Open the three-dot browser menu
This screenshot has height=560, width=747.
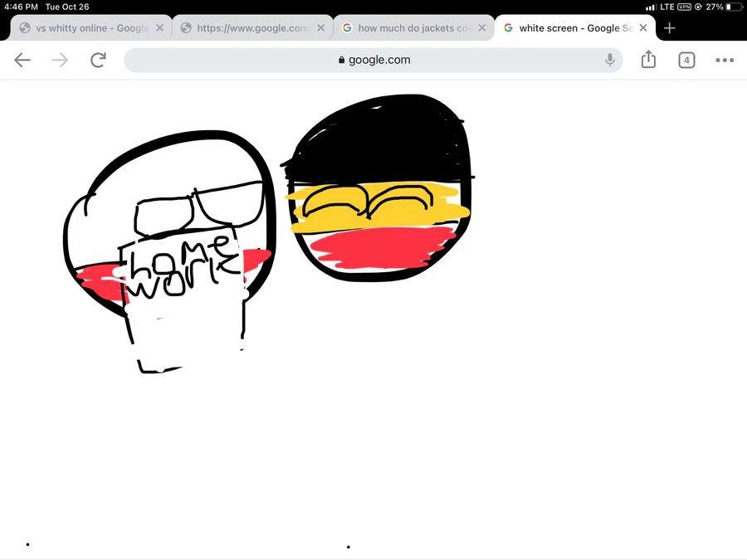725,60
